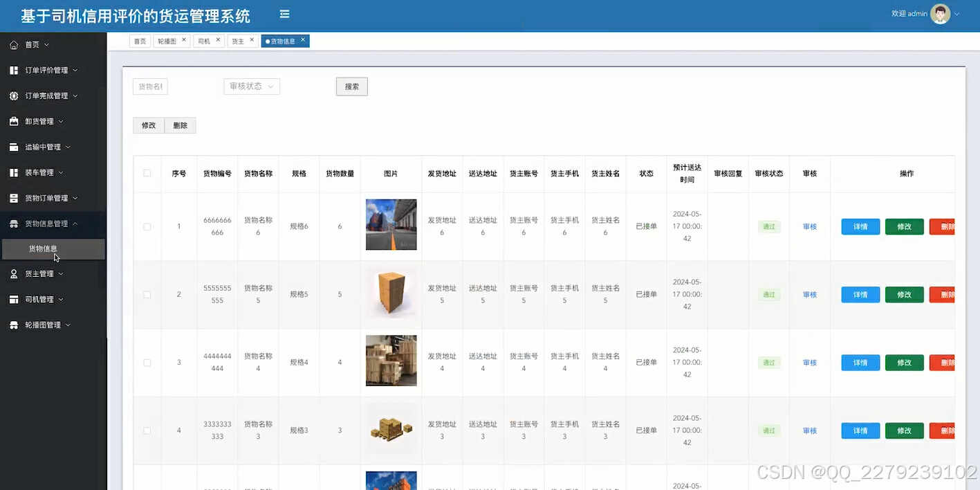
Task: Expand the 订单评价管理 menu
Action: (75, 70)
